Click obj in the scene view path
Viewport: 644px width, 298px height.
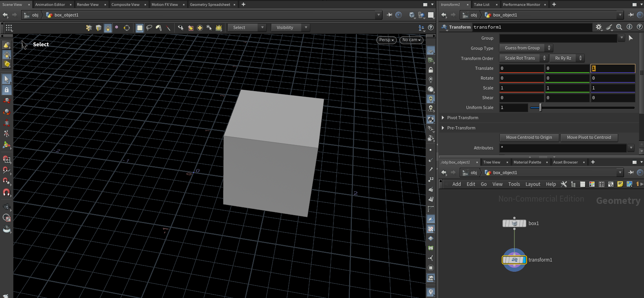(35, 15)
